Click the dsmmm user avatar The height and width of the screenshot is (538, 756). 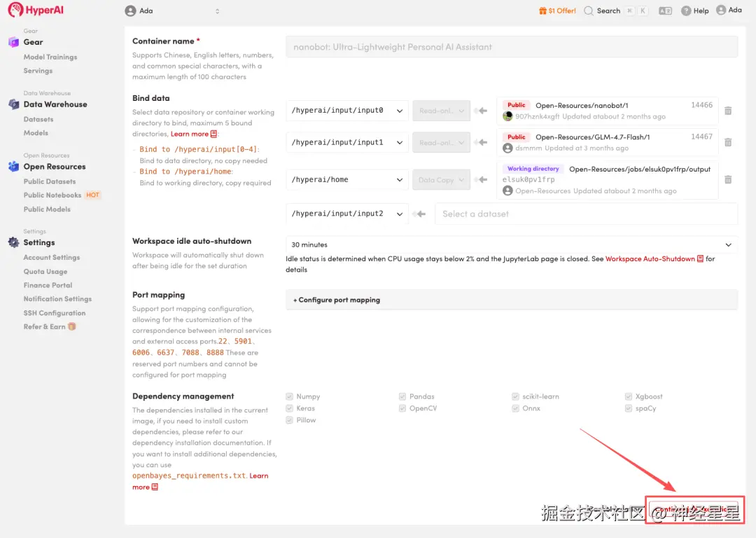point(507,148)
